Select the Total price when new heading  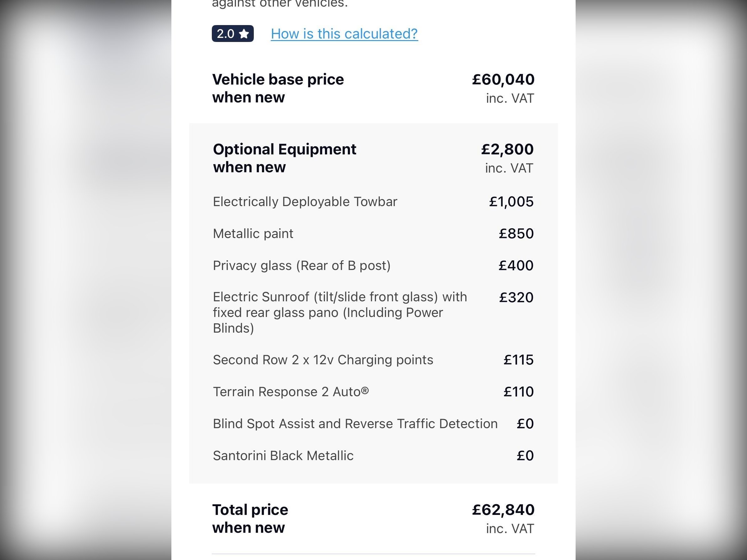click(250, 518)
